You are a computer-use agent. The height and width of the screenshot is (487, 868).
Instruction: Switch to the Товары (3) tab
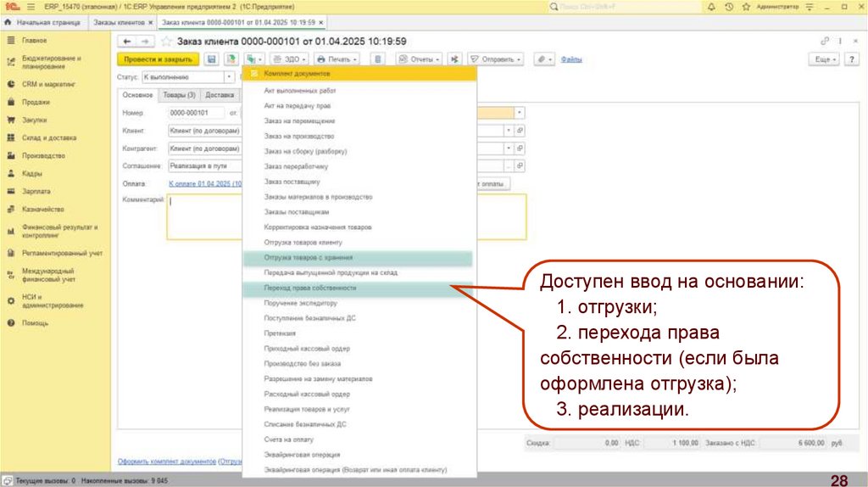point(179,95)
